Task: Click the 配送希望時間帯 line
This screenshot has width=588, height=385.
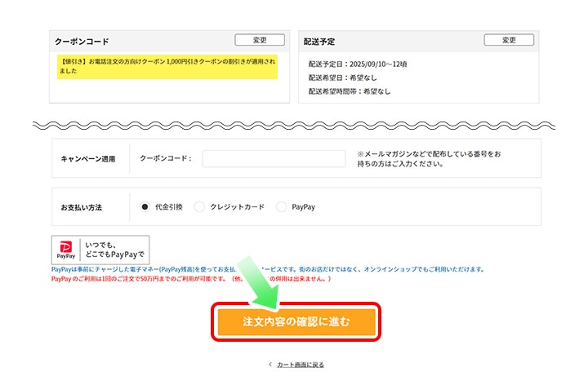Action: 350,91
